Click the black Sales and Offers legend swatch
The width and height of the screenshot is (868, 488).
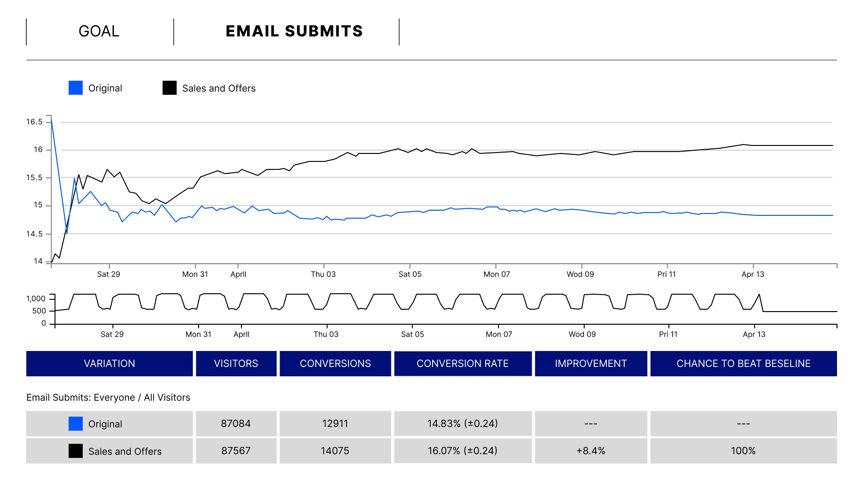170,88
